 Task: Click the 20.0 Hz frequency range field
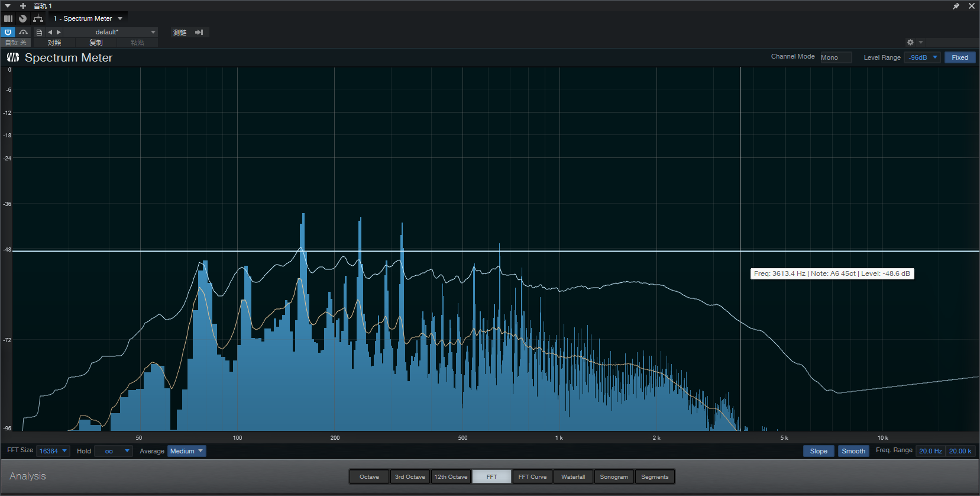click(930, 451)
